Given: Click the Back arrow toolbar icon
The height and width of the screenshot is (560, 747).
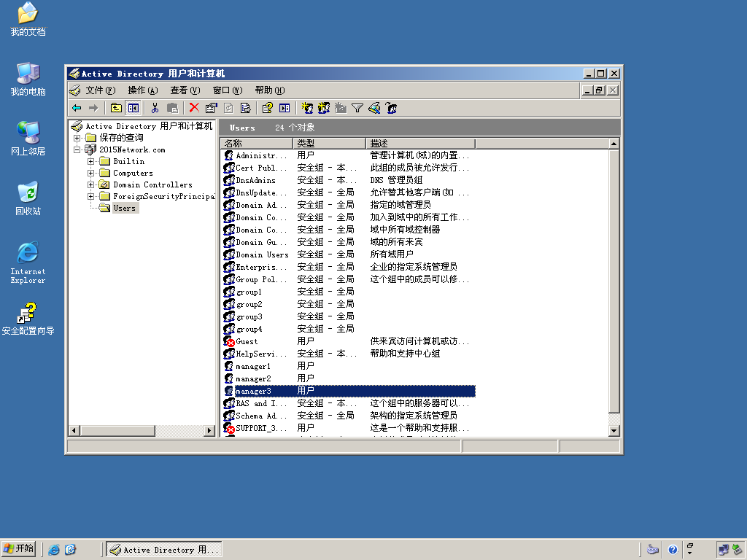Looking at the screenshot, I should pyautogui.click(x=77, y=108).
